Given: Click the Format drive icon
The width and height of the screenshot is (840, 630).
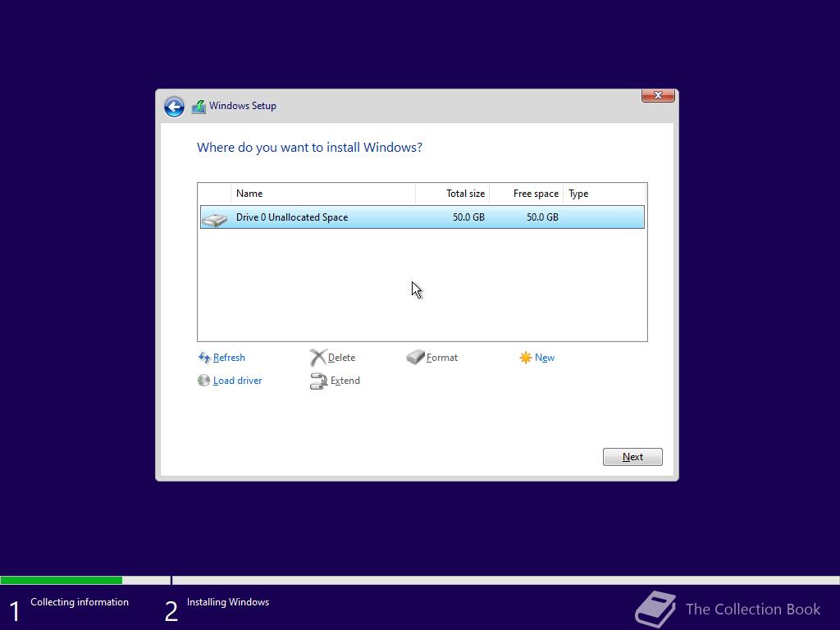Looking at the screenshot, I should point(415,358).
